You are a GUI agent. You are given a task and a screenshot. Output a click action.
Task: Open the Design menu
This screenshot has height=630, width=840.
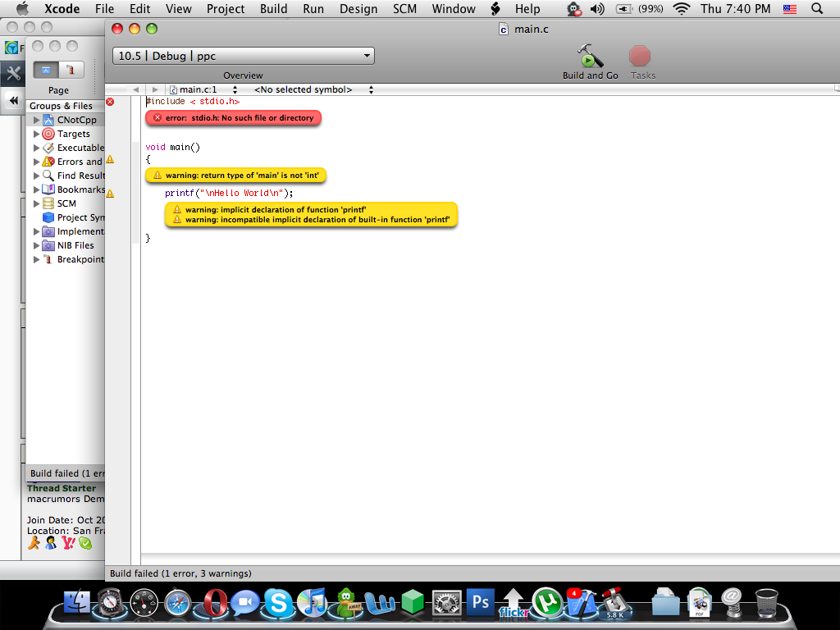[358, 8]
